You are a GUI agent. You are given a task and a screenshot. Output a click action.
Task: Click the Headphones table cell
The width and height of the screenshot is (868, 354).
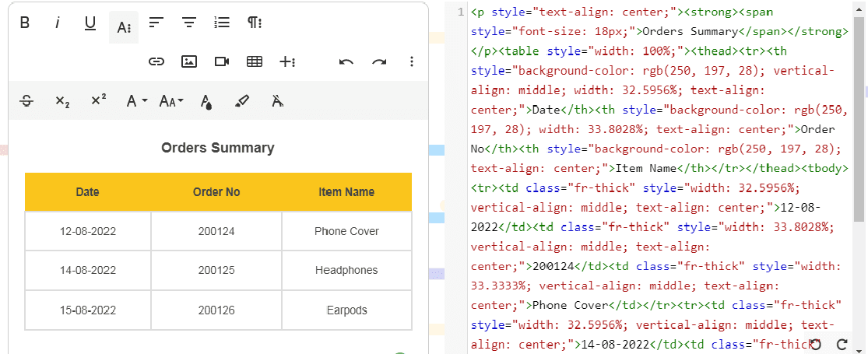[x=346, y=270]
